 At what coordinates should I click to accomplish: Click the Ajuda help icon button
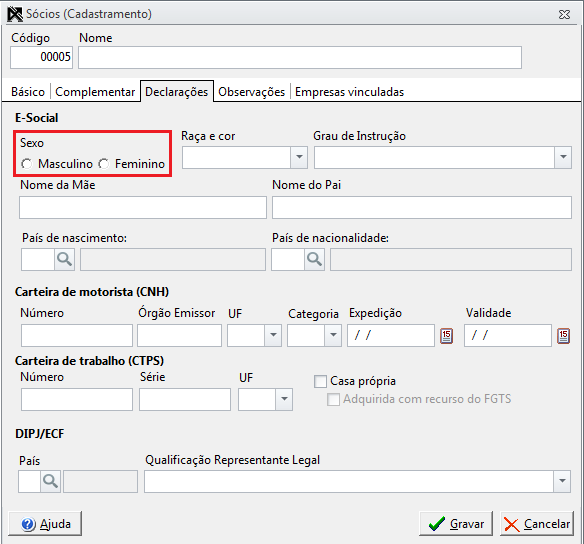(x=45, y=524)
